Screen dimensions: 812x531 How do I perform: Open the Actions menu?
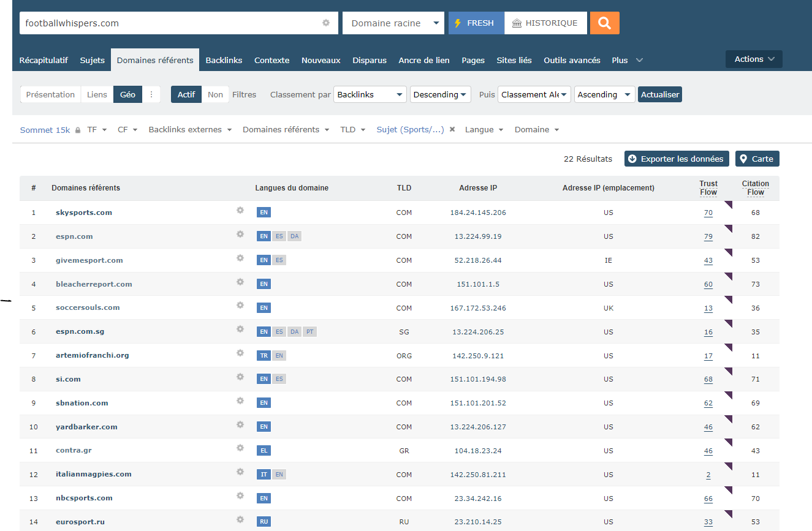(754, 59)
